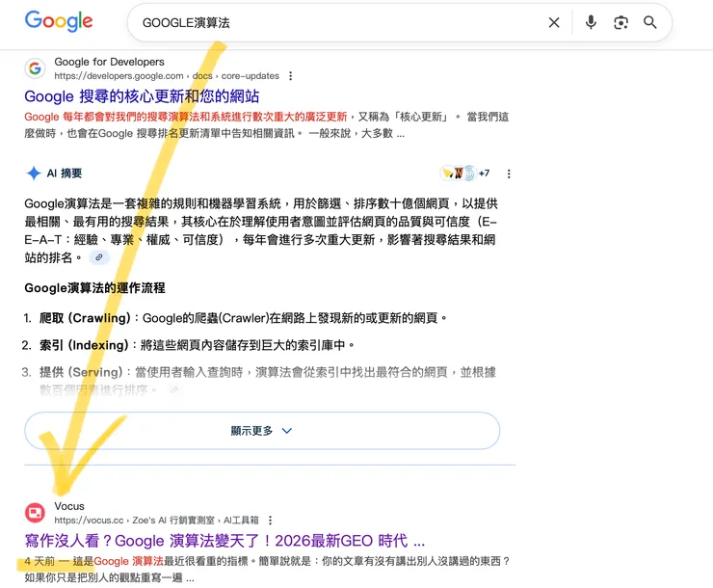Click the developers.google.com breadcrumb URL
The width and height of the screenshot is (713, 588).
point(167,76)
